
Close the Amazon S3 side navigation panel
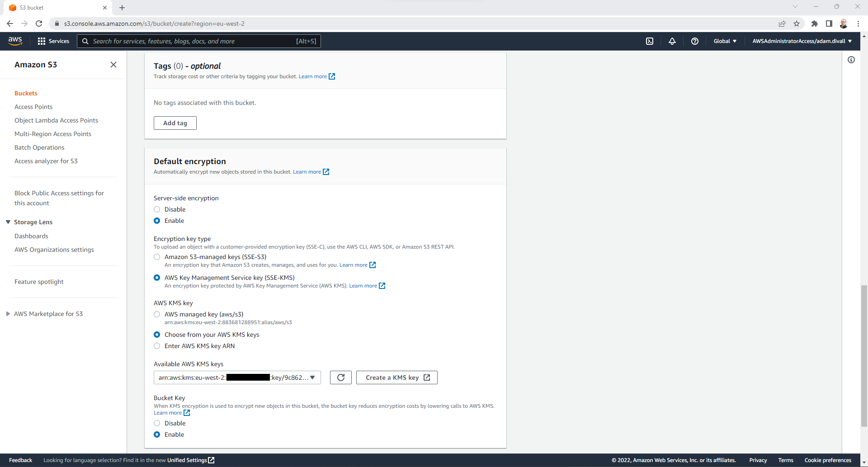[x=113, y=65]
